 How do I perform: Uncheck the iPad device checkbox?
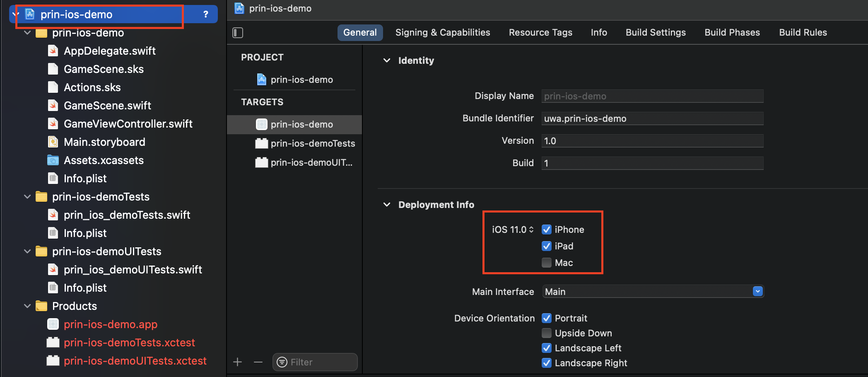[x=547, y=246]
